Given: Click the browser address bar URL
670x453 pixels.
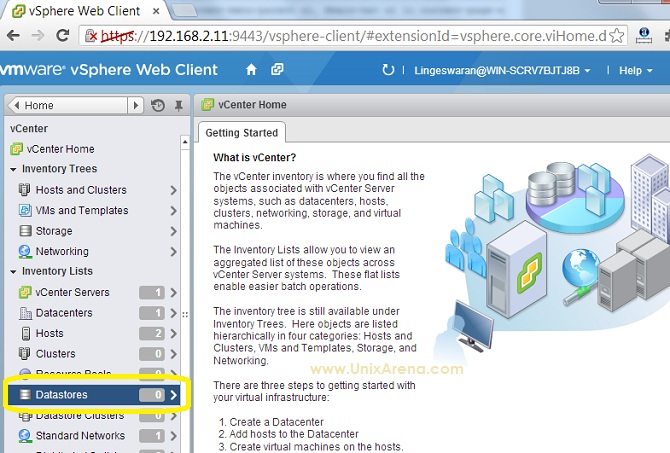Looking at the screenshot, I should click(x=354, y=36).
